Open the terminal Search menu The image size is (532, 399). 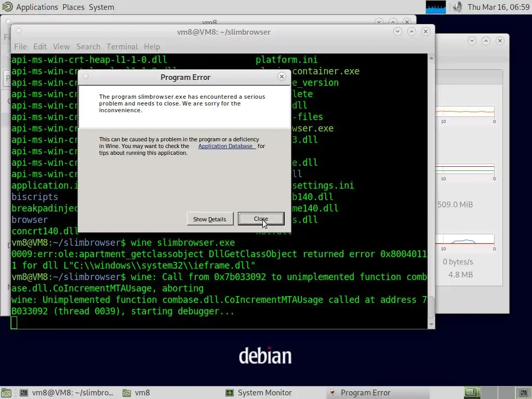tap(88, 46)
